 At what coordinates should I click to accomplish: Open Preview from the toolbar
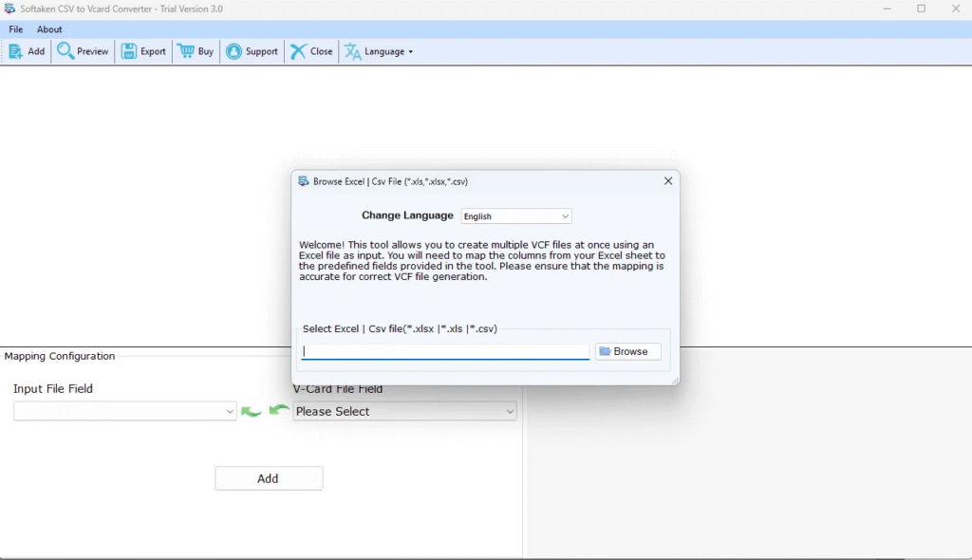click(x=83, y=51)
